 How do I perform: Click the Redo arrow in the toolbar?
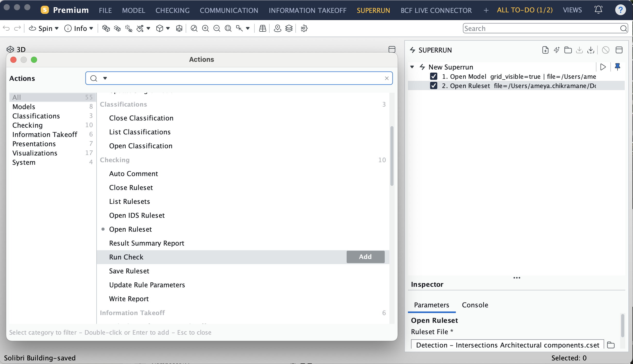click(x=18, y=28)
